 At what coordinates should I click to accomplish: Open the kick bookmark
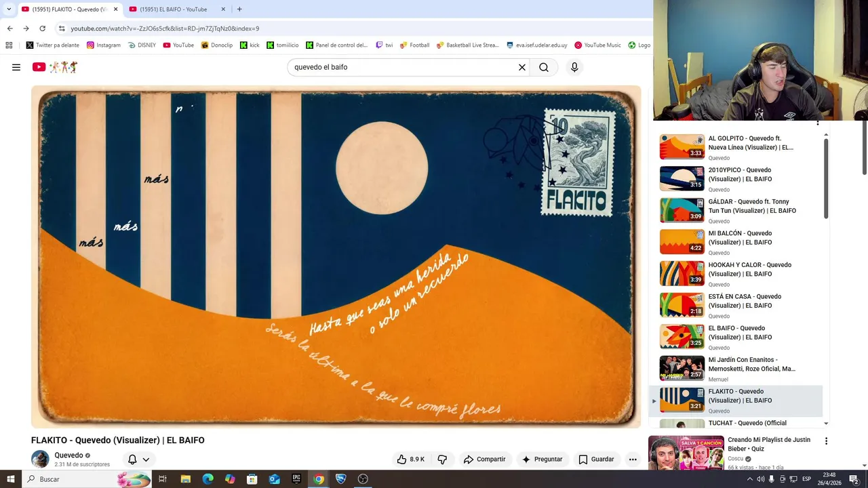250,45
